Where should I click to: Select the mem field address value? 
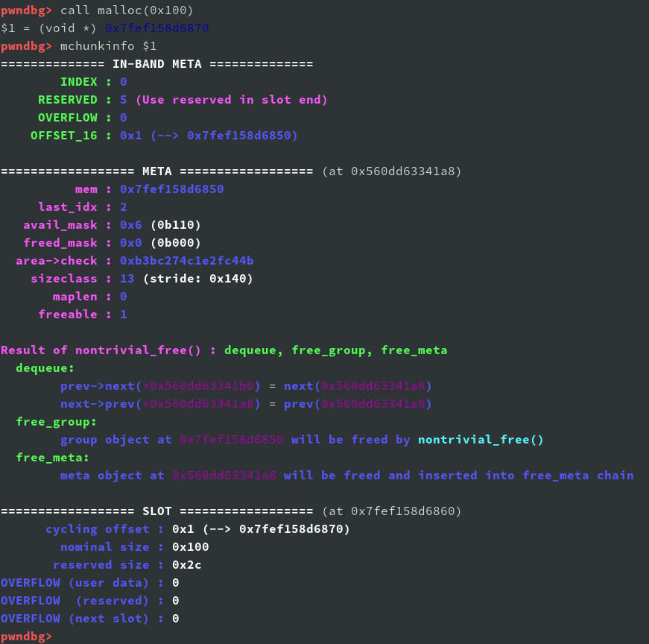pos(171,189)
